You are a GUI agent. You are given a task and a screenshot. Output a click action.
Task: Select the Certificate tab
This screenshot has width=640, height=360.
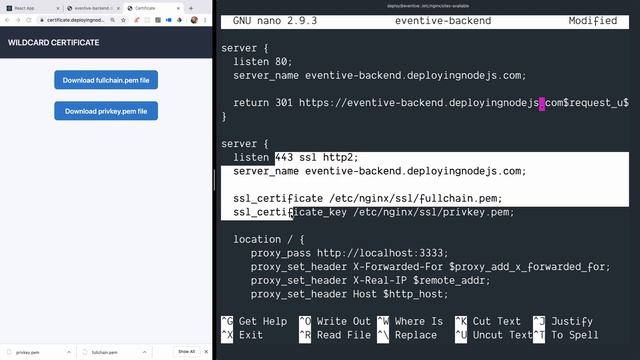click(153, 8)
